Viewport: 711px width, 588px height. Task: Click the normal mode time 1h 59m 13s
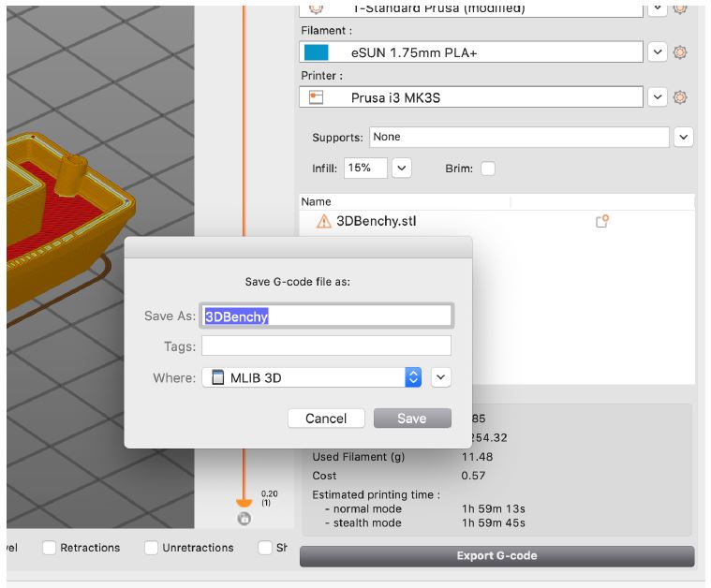[494, 508]
